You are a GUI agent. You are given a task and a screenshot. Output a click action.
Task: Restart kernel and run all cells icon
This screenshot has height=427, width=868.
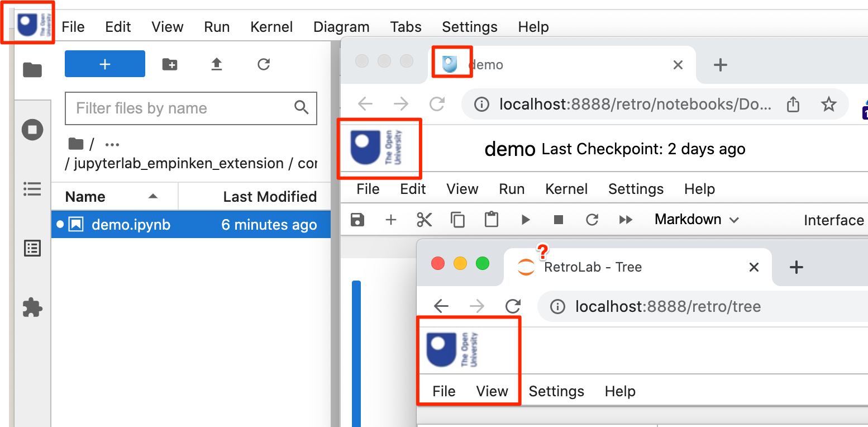point(626,220)
